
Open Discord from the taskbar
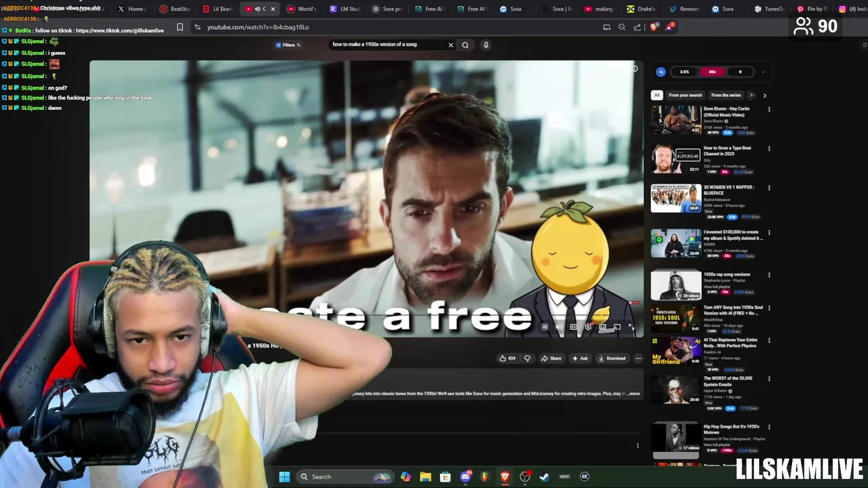[465, 476]
